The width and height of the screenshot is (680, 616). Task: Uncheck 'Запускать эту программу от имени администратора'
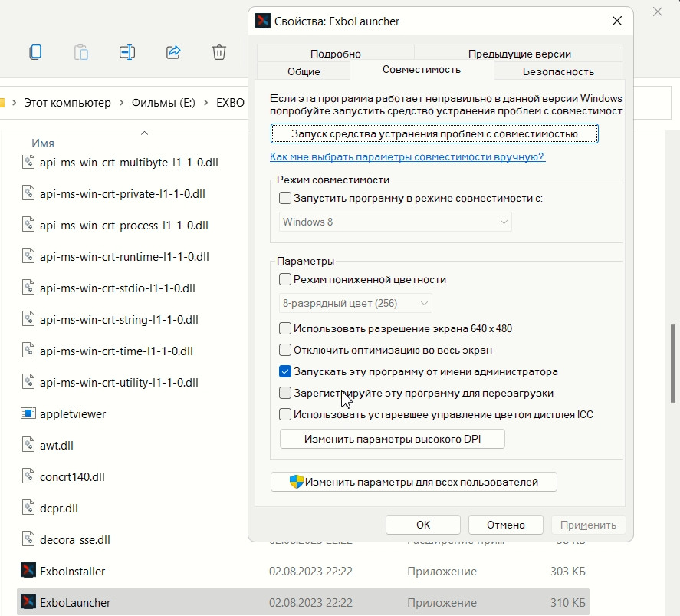[x=285, y=371]
